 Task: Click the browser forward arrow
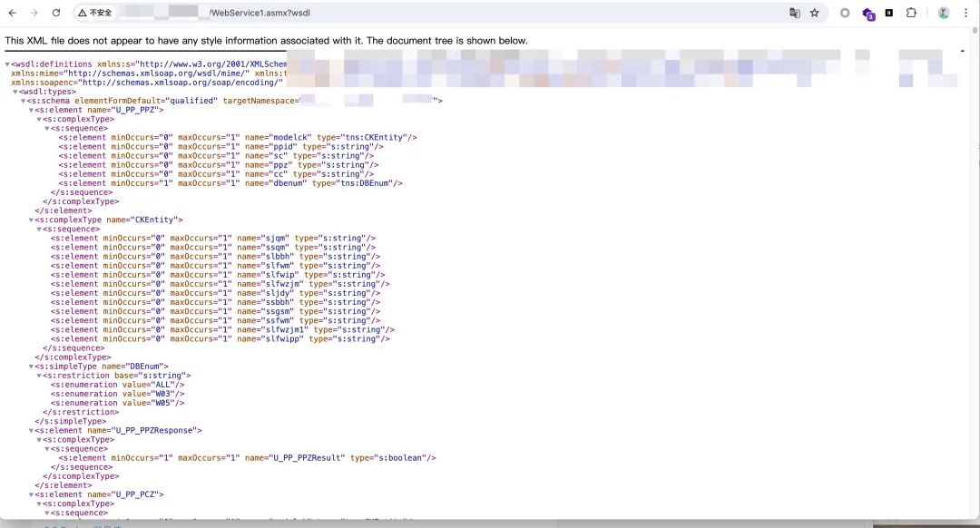34,14
